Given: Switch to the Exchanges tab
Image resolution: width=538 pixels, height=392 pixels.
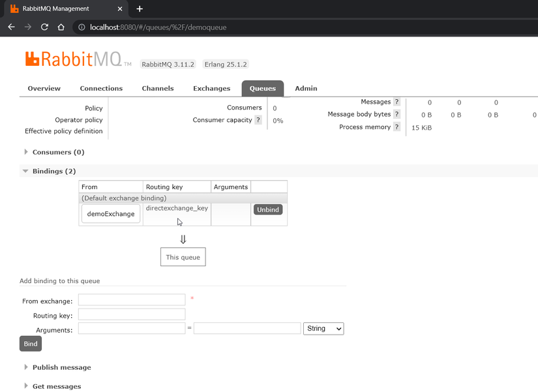Looking at the screenshot, I should pyautogui.click(x=211, y=88).
